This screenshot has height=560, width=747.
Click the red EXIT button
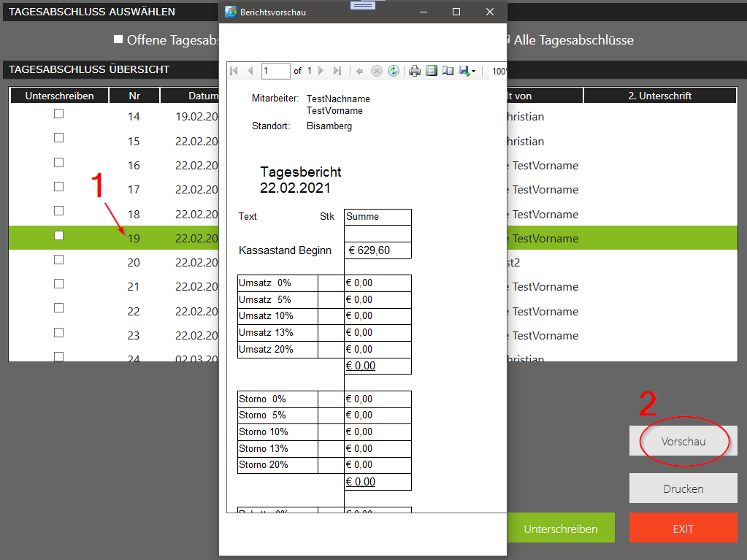(683, 528)
